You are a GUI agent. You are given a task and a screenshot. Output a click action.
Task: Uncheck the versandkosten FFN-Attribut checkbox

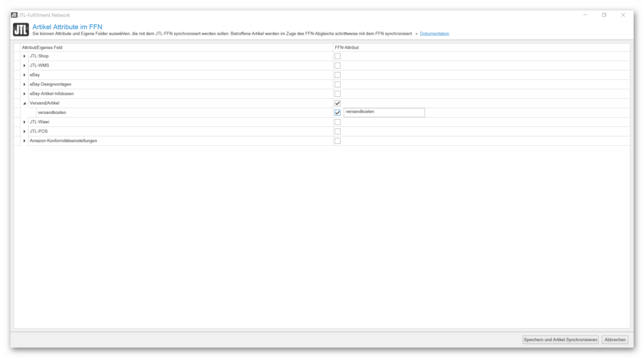pyautogui.click(x=338, y=113)
